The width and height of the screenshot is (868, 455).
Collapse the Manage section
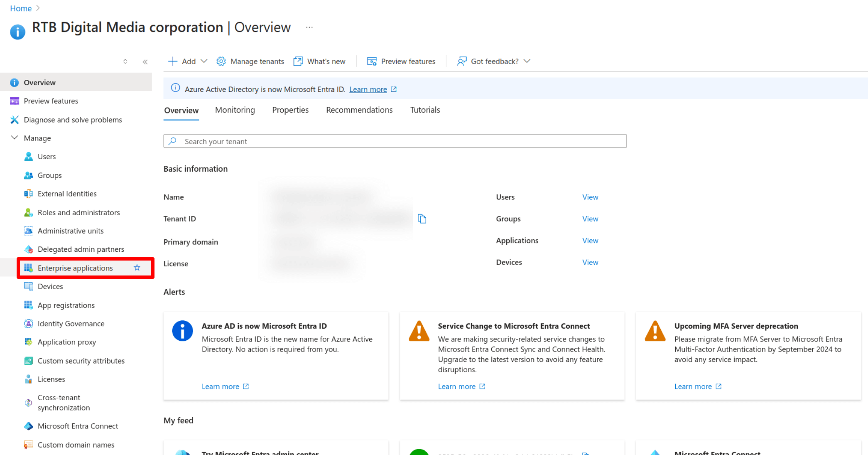(15, 138)
